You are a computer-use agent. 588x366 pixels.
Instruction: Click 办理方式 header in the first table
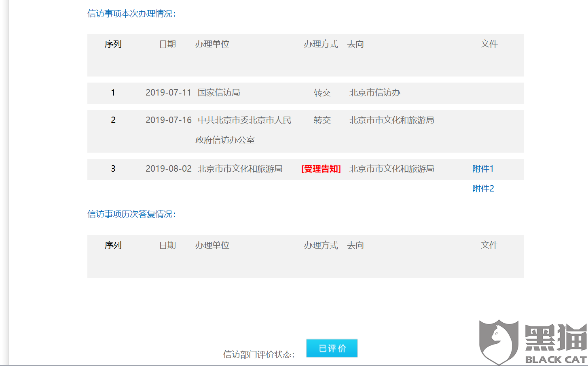tap(321, 44)
